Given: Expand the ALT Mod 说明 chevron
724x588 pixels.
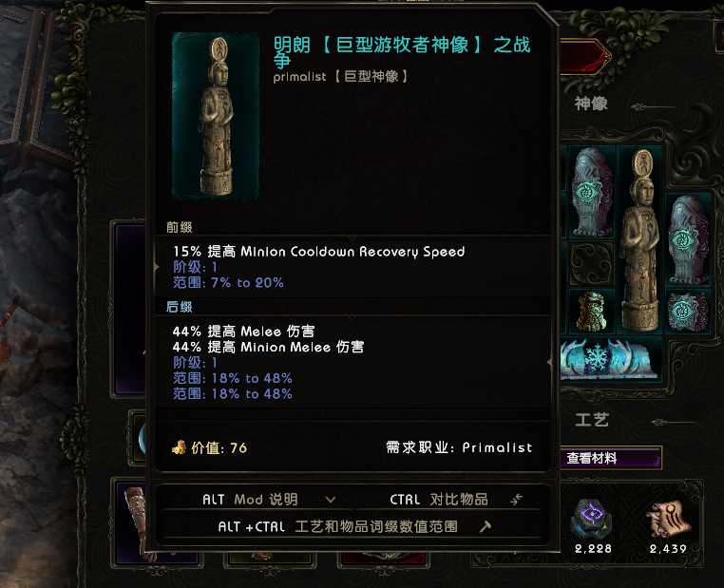Looking at the screenshot, I should click(x=330, y=500).
